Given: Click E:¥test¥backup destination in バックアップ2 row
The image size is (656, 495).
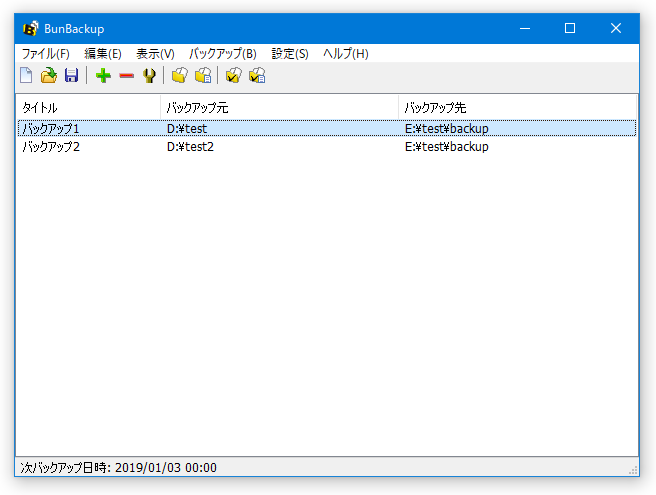Looking at the screenshot, I should (x=446, y=146).
